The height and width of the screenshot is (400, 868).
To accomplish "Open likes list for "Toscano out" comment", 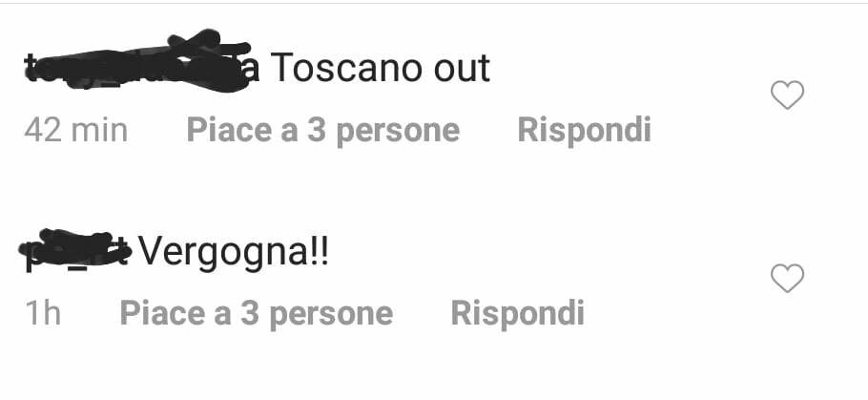I will click(x=323, y=132).
